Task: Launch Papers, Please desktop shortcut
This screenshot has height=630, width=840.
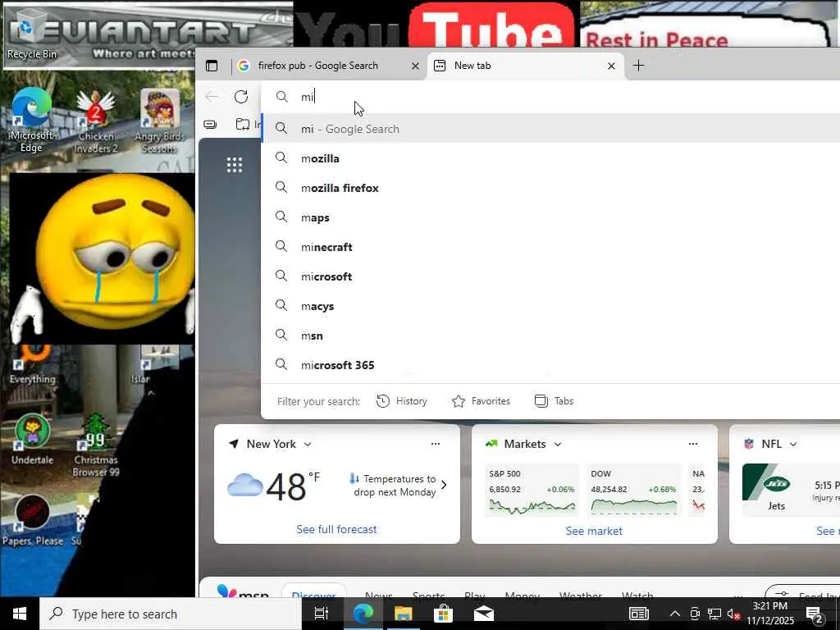Action: [x=32, y=521]
